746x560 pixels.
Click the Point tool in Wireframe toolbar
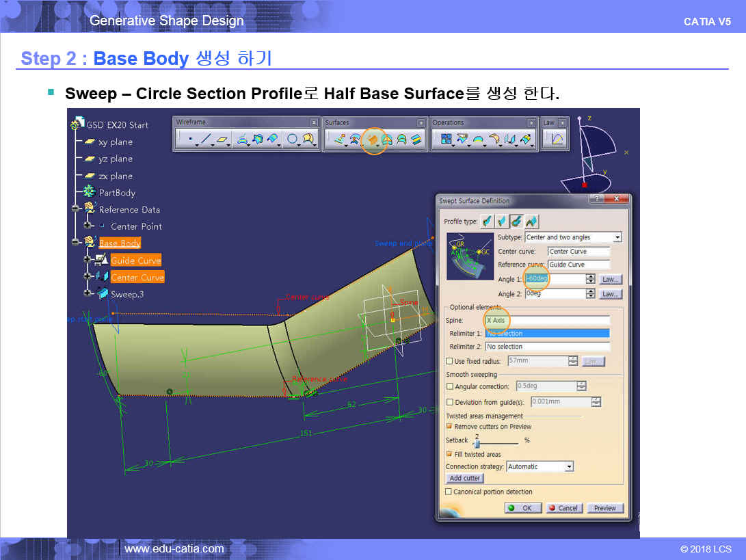coord(189,139)
